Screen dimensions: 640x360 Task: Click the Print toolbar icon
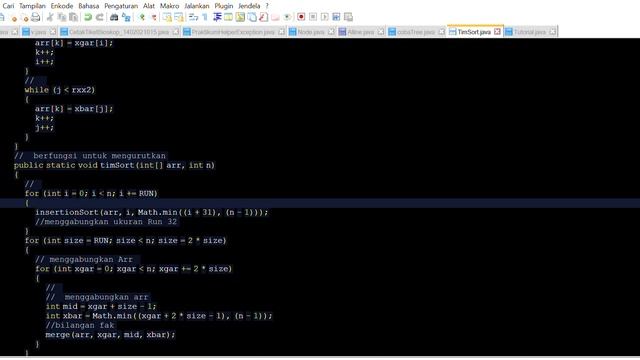click(x=36, y=17)
